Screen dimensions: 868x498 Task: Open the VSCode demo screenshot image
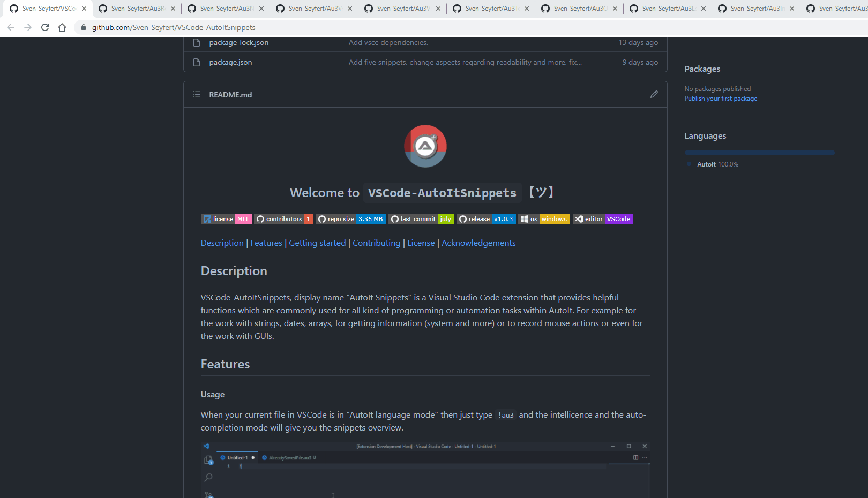(x=425, y=470)
